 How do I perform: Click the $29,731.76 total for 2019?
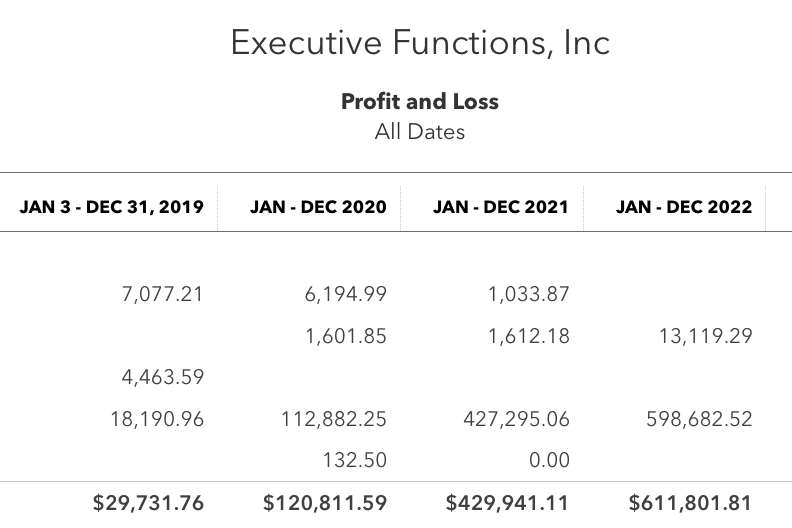click(x=148, y=503)
